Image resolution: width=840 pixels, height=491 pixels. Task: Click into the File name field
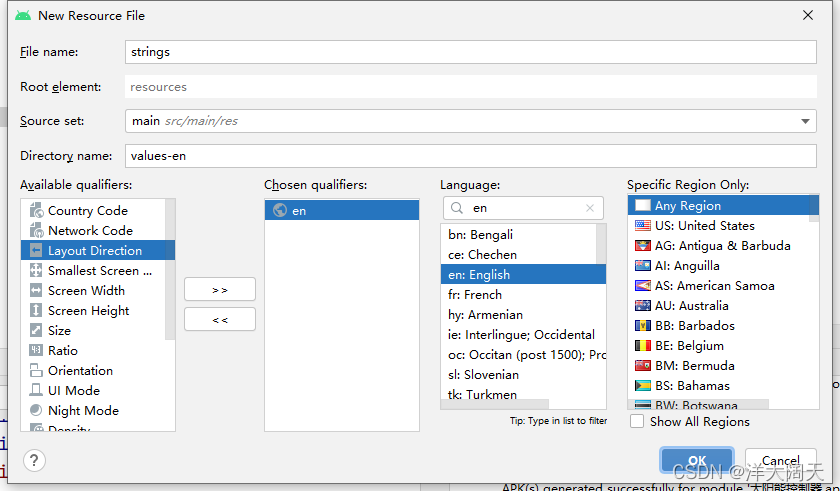tap(470, 52)
